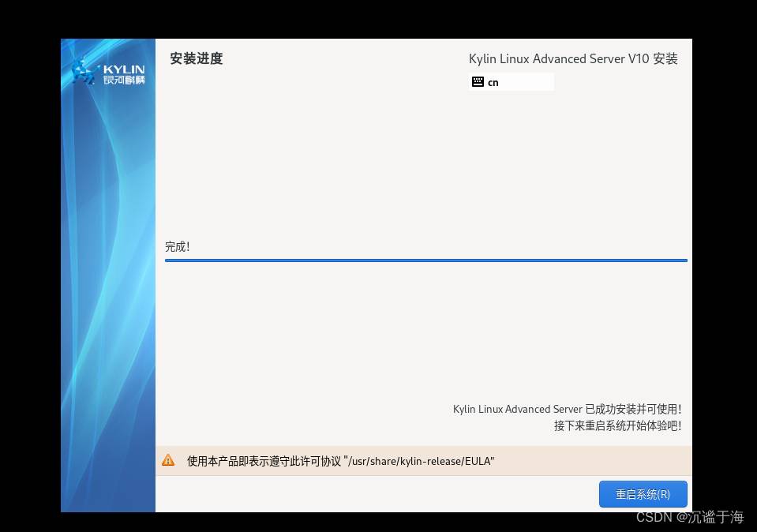Click the 安装进度 heading
Screen dimensions: 757x532
tap(197, 58)
